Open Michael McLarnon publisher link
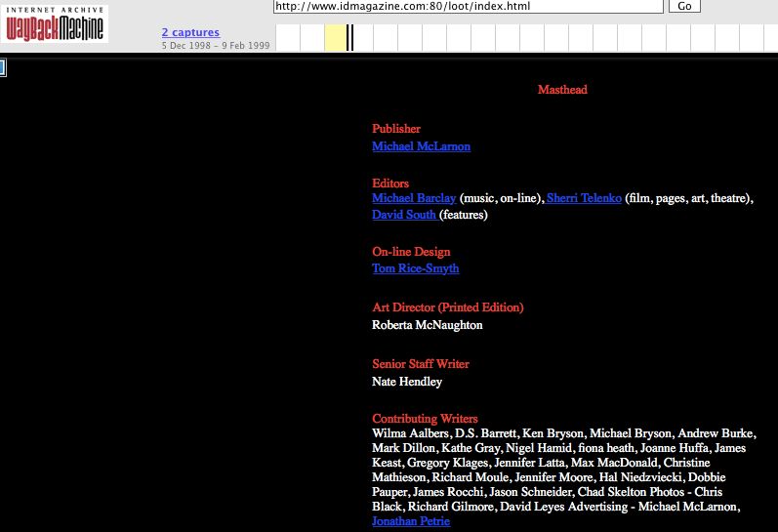778x532 pixels. tap(421, 146)
